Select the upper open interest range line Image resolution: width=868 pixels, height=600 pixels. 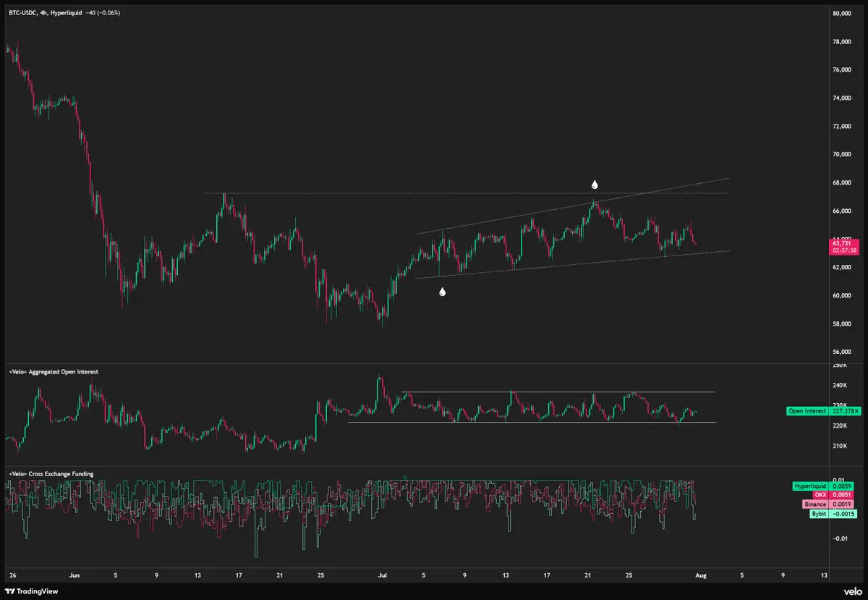pyautogui.click(x=558, y=392)
